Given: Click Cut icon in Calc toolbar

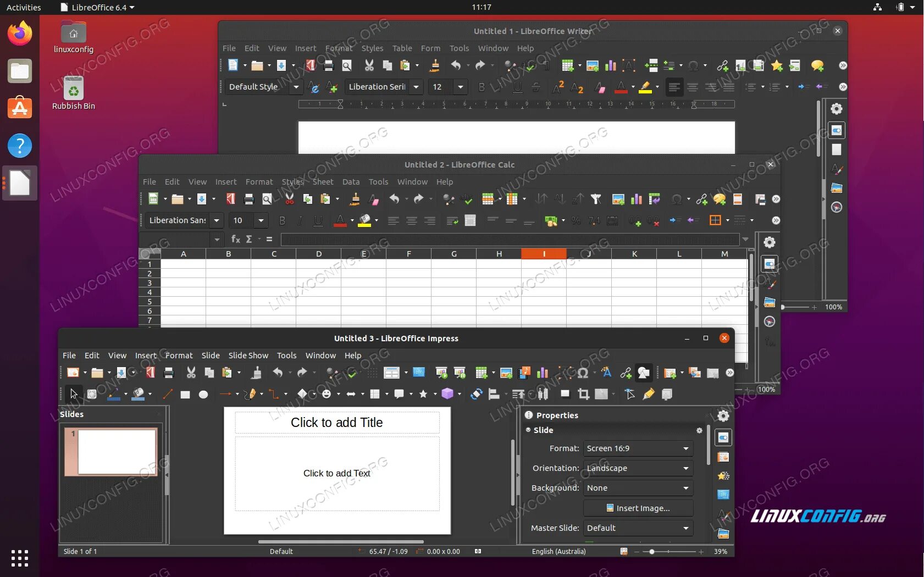Looking at the screenshot, I should [289, 199].
